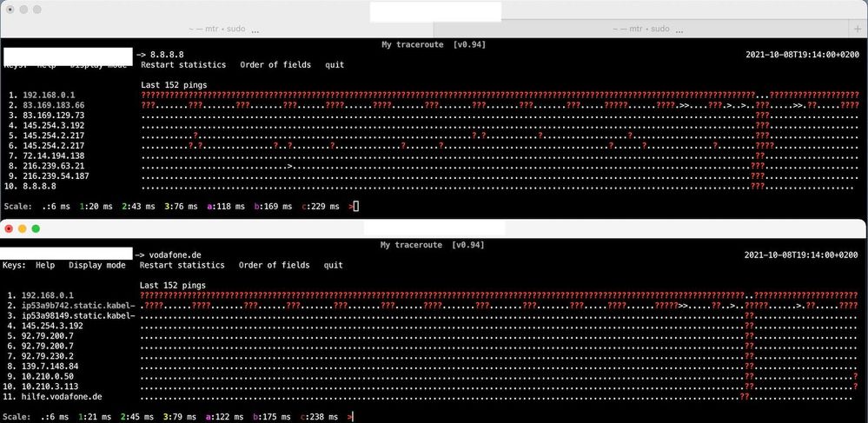Image resolution: width=868 pixels, height=423 pixels.
Task: Click scale entry 'a:122 ms' in lower window
Action: (x=225, y=417)
